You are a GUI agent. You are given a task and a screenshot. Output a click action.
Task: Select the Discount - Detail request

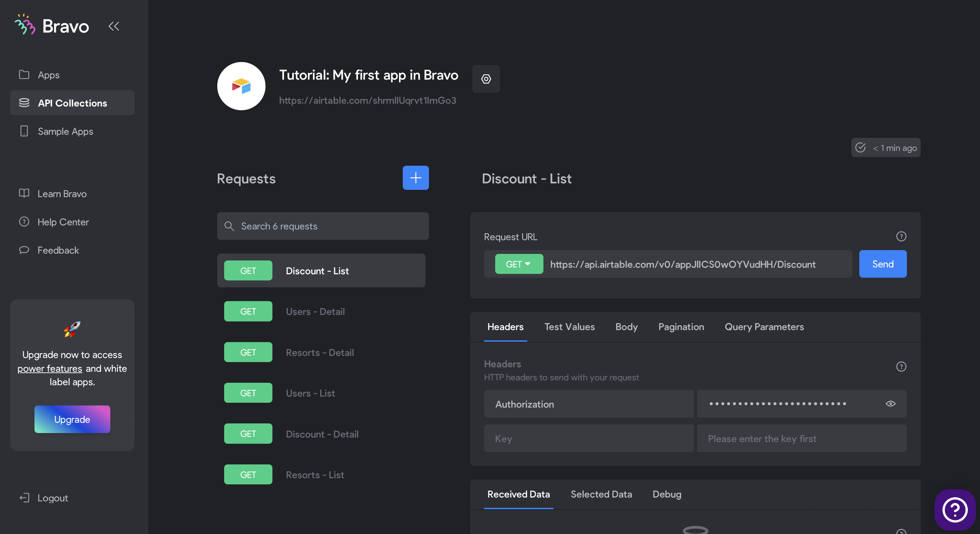click(x=321, y=434)
